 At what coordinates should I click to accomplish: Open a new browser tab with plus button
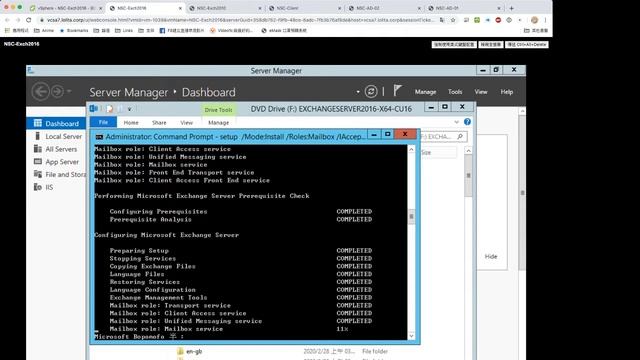tap(511, 8)
